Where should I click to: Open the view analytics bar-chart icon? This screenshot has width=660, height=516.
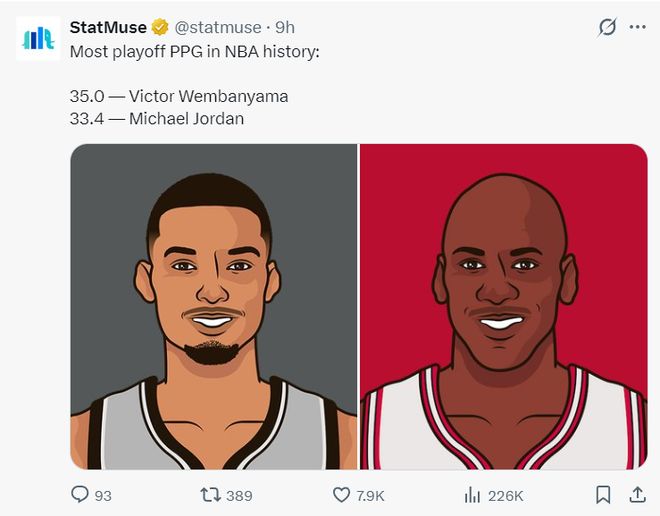(472, 495)
